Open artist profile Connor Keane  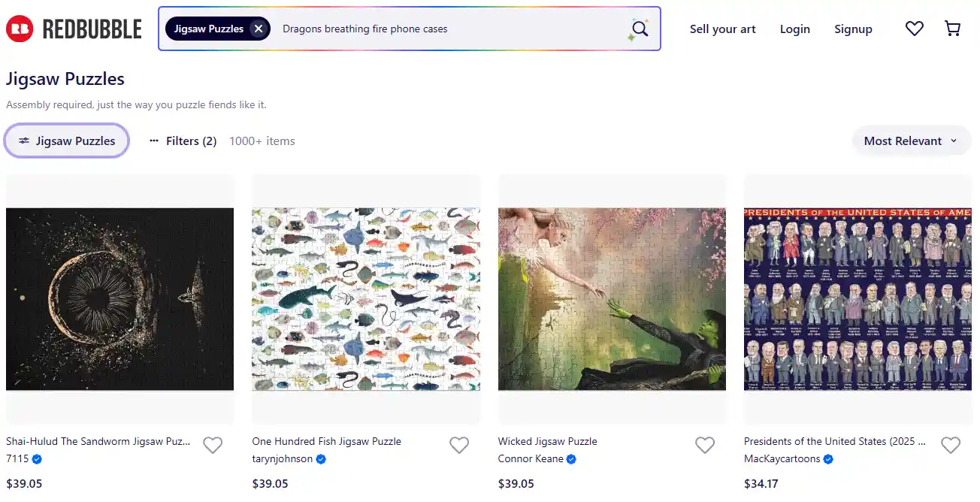tap(531, 458)
